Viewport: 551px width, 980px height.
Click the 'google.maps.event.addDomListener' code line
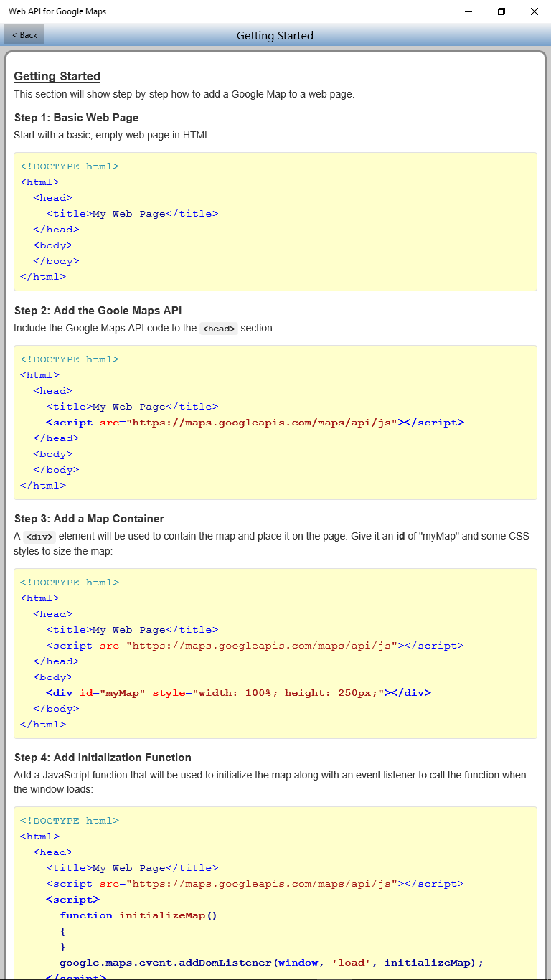pyautogui.click(x=272, y=963)
